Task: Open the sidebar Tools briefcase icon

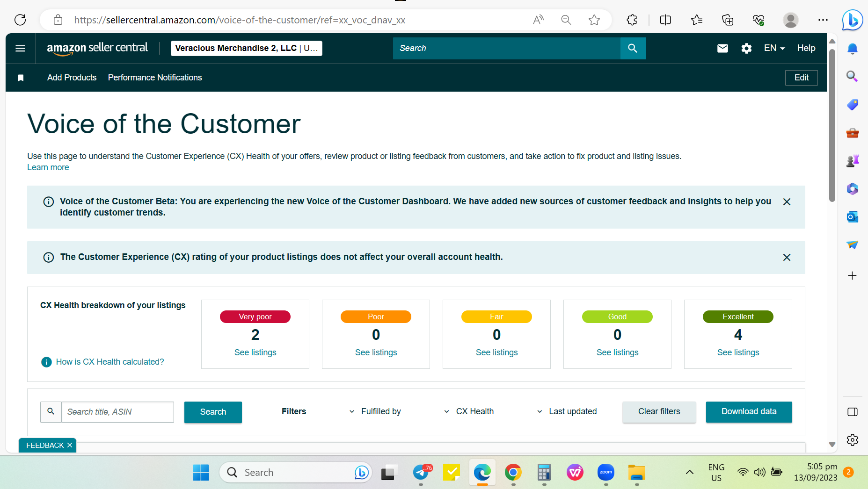Action: pos(853,133)
